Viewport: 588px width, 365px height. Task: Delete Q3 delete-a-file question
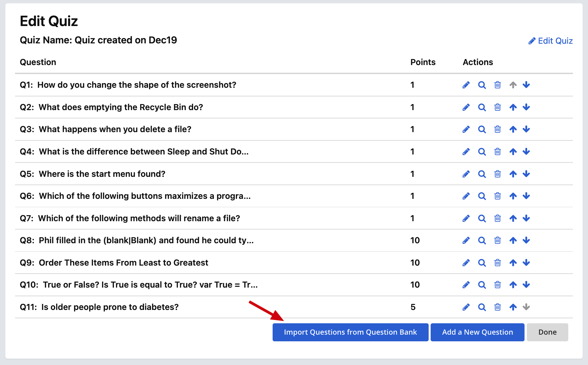coord(497,129)
